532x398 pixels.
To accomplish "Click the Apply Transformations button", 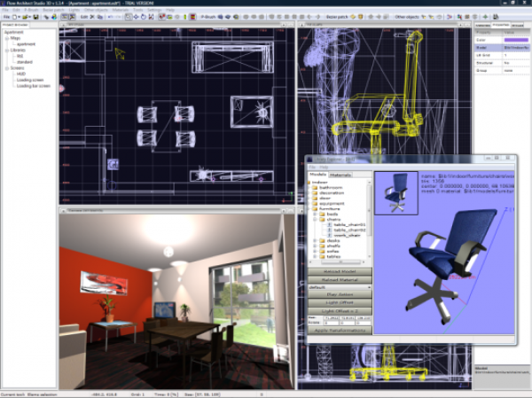I will pyautogui.click(x=340, y=330).
